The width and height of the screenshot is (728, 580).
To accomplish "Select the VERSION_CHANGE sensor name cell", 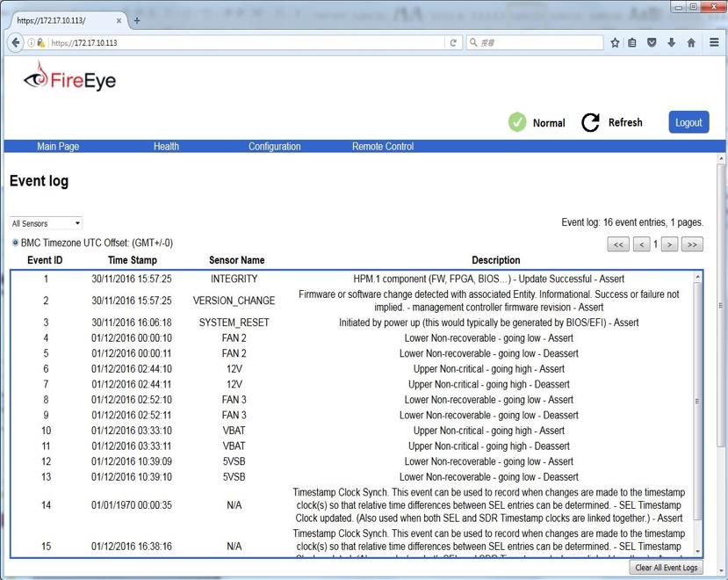I will pyautogui.click(x=234, y=301).
